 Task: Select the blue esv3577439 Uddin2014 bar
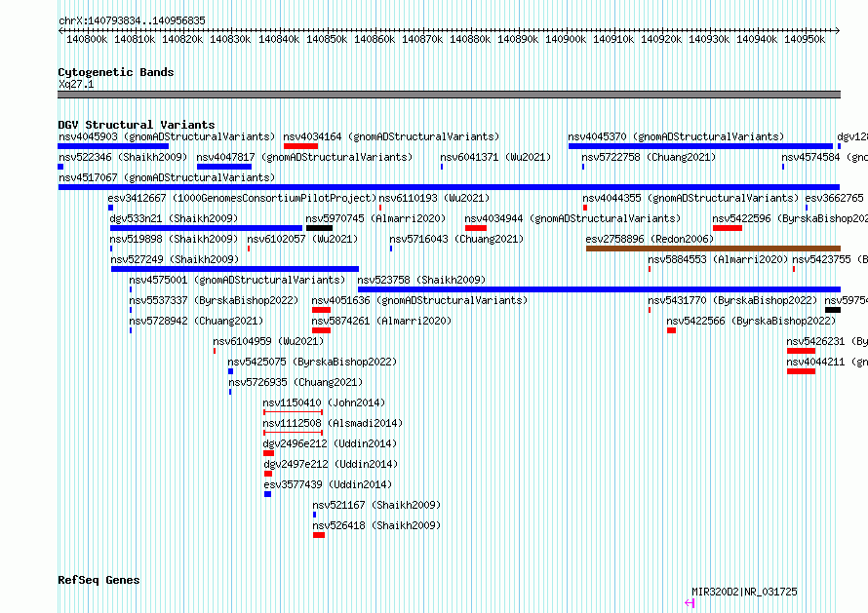click(267, 494)
